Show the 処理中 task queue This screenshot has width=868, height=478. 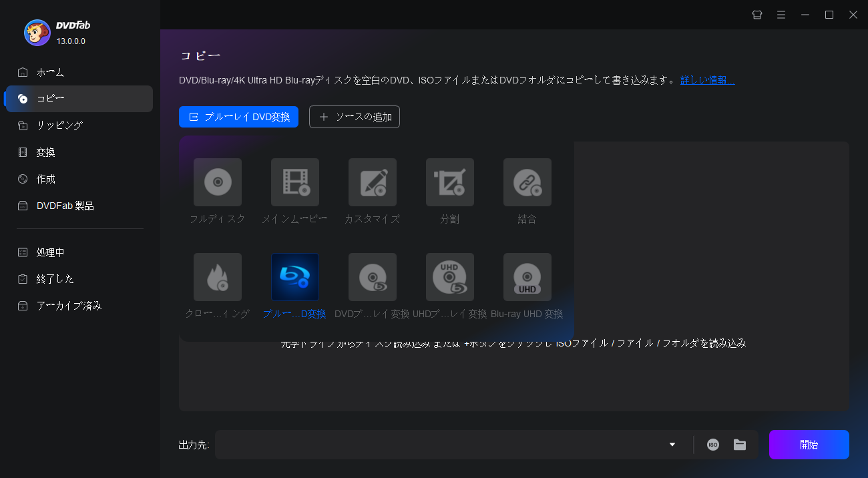point(79,252)
